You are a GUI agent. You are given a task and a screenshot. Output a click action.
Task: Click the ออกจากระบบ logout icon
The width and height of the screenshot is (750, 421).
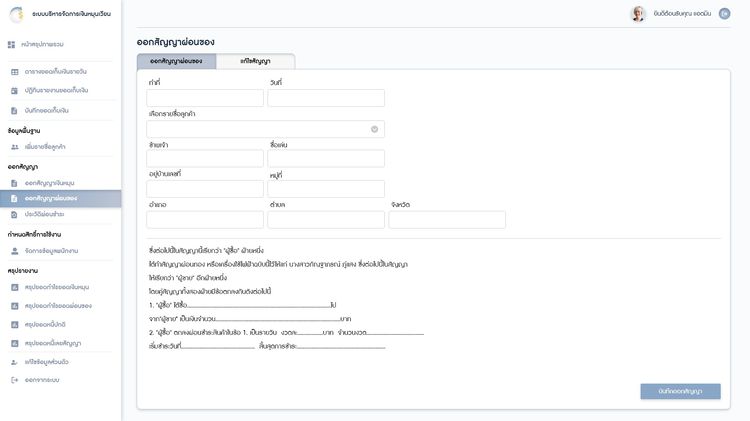point(14,380)
